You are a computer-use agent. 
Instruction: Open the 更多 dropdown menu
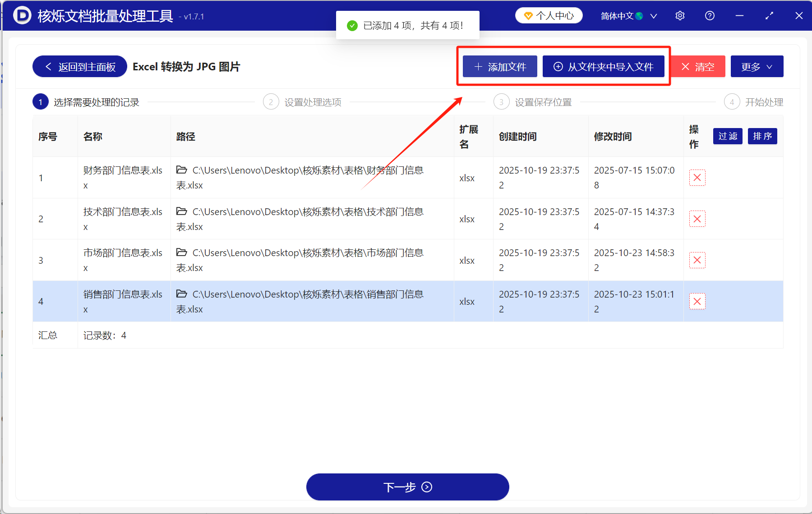[x=757, y=66]
